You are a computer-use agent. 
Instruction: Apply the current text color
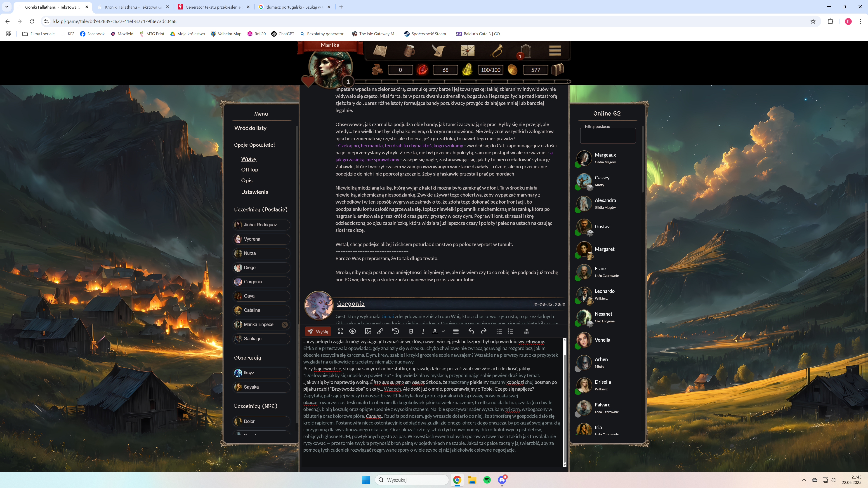point(435,331)
